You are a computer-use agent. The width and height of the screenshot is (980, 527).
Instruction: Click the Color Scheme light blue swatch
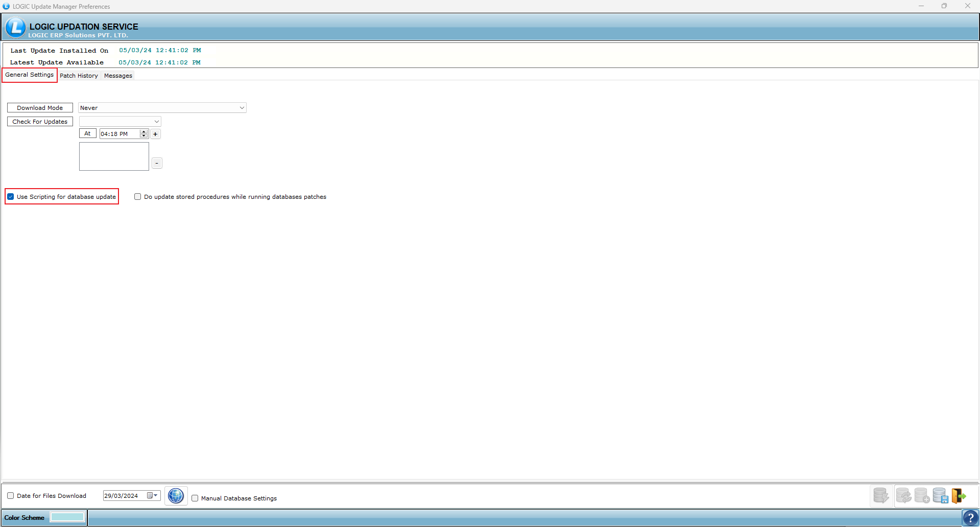pos(67,517)
